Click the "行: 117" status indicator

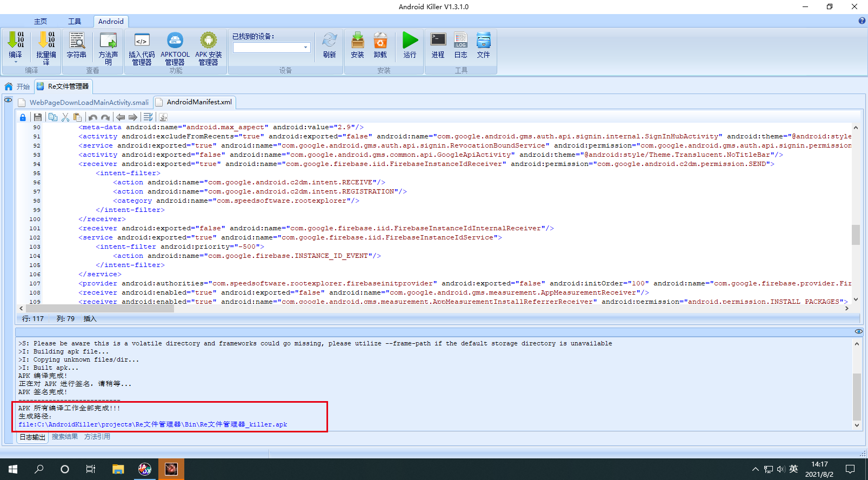coord(32,319)
